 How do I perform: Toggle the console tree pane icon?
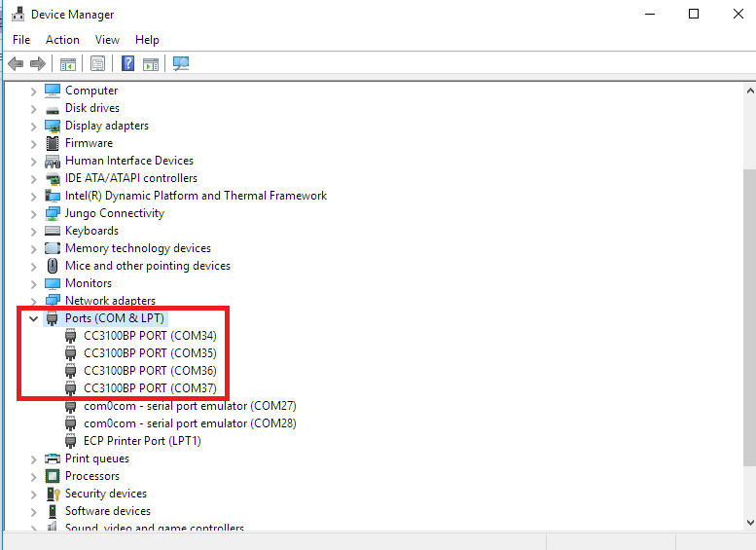pos(68,63)
